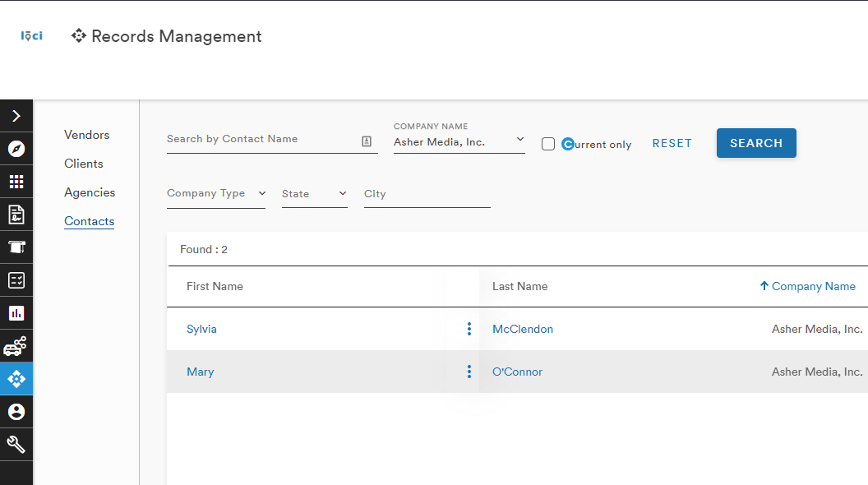Click the contact card icon in search field
Image resolution: width=868 pixels, height=485 pixels.
coord(367,141)
